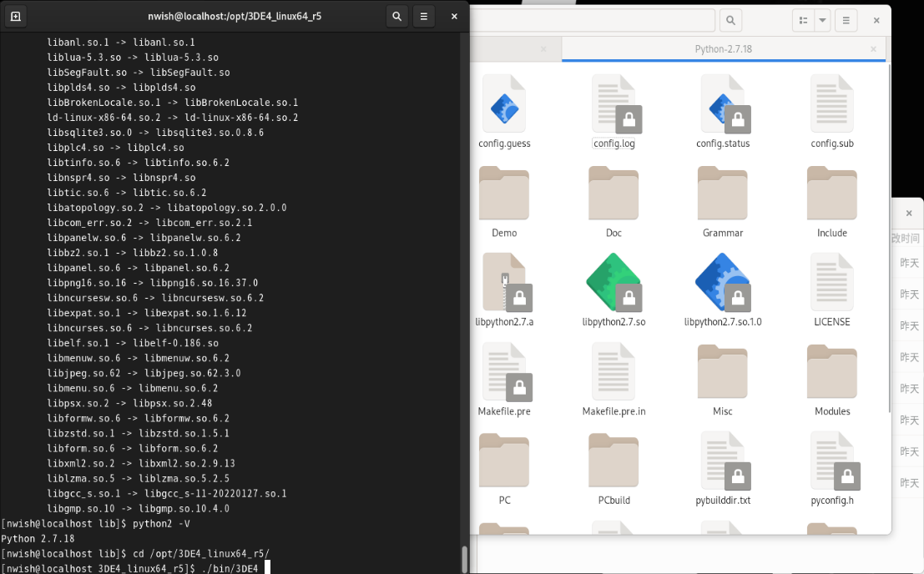924x574 pixels.
Task: Select the config.log file
Action: coord(613,104)
